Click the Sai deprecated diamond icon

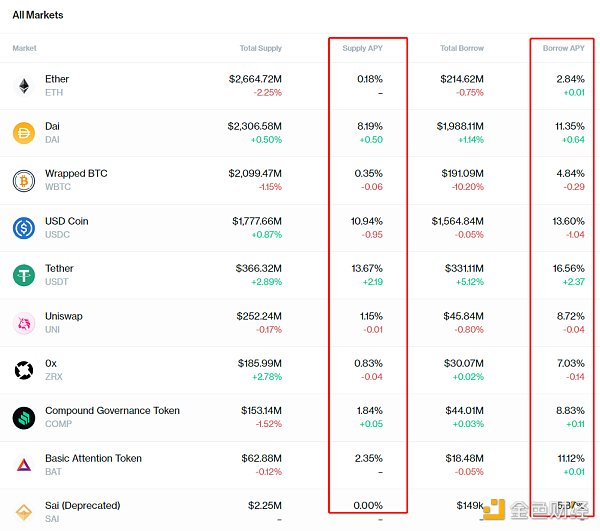[x=24, y=512]
